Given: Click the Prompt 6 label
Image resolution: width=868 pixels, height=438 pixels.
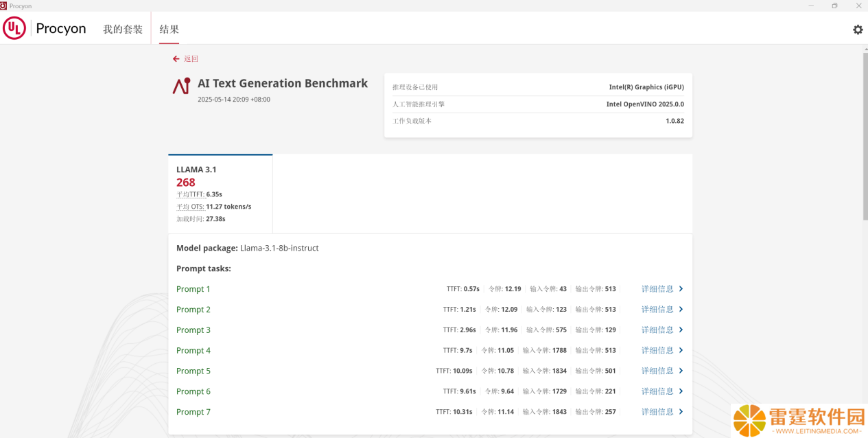Looking at the screenshot, I should point(193,392).
